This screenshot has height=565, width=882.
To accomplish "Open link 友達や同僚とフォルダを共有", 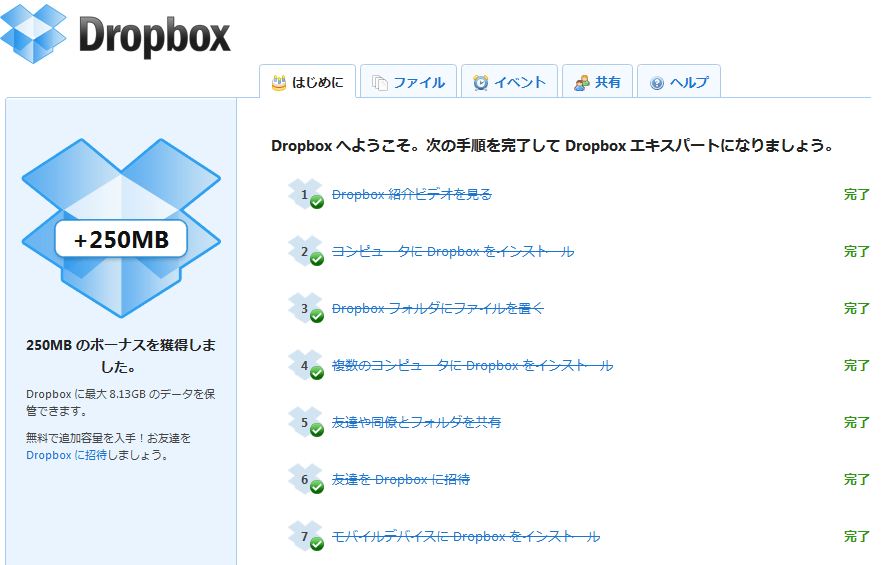I will pos(416,422).
